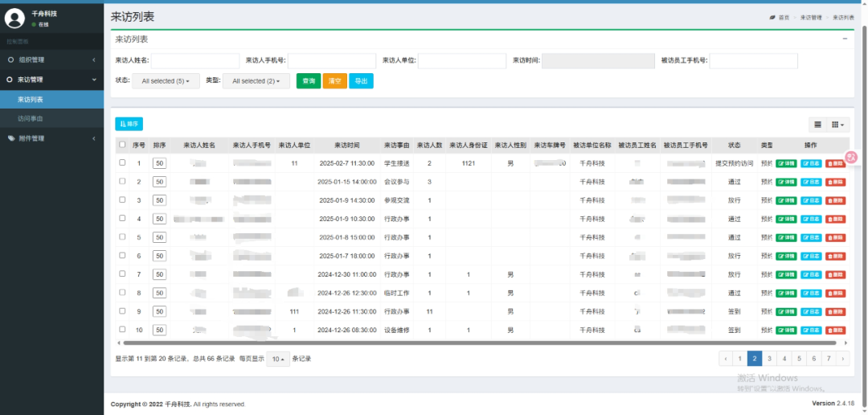Click the 来访人姓名 input field
Screen dimensions: 868x415
[195, 61]
